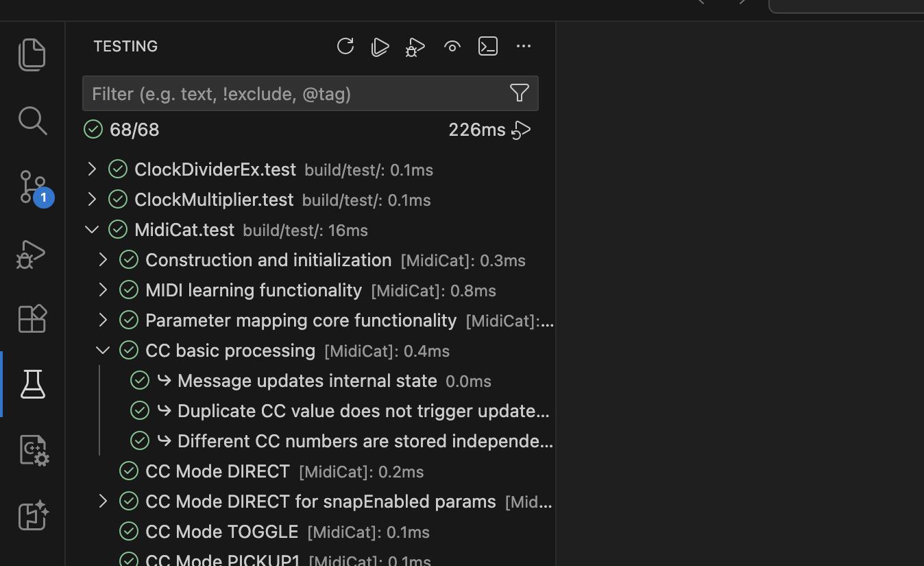Viewport: 924px width, 566px height.
Task: Open Source Control view with badge
Action: 32,187
